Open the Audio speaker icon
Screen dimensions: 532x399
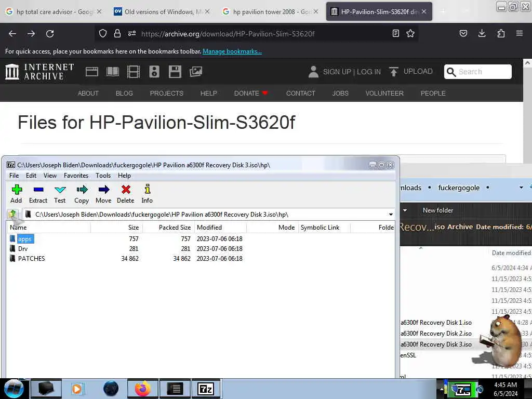pyautogui.click(x=154, y=72)
